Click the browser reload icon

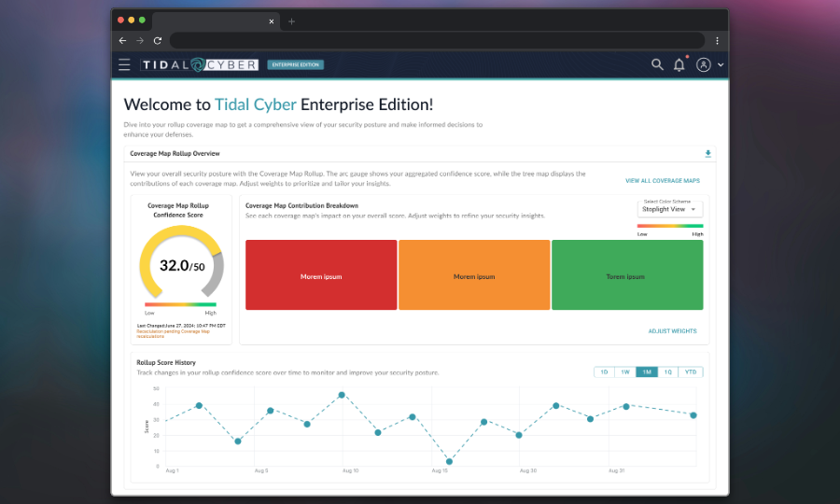point(157,41)
